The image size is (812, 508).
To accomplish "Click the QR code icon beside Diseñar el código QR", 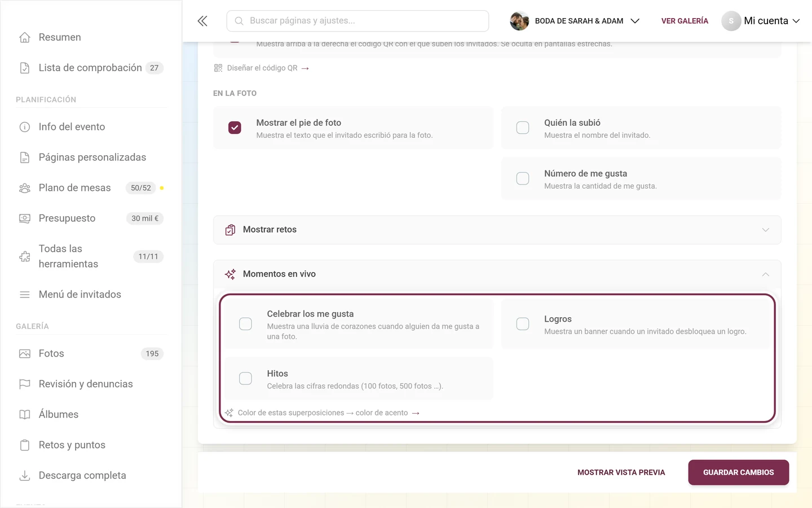I will tap(218, 68).
